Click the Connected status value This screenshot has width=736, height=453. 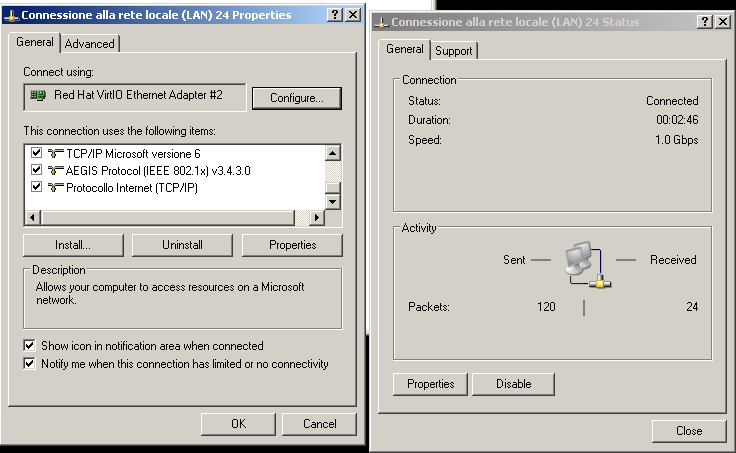pos(672,101)
